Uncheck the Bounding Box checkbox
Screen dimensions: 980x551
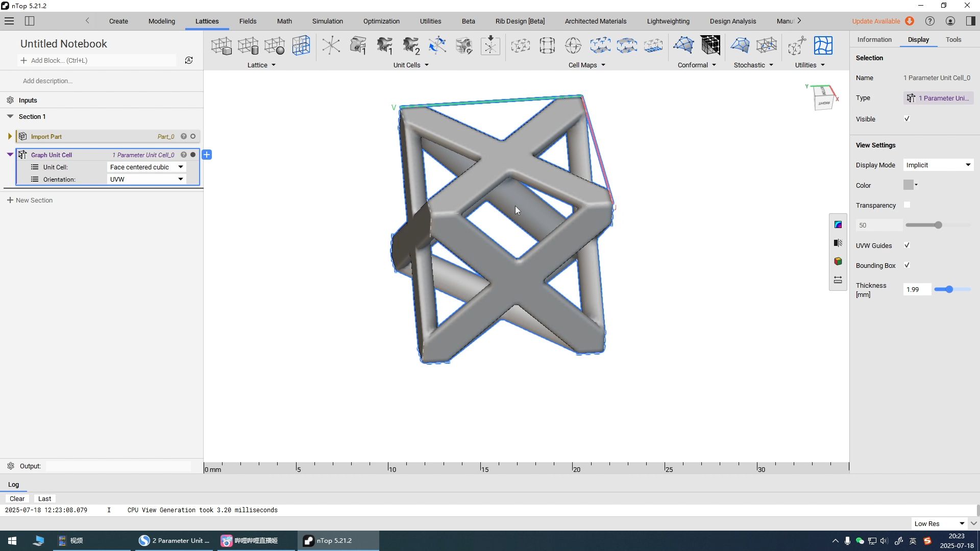click(x=907, y=265)
